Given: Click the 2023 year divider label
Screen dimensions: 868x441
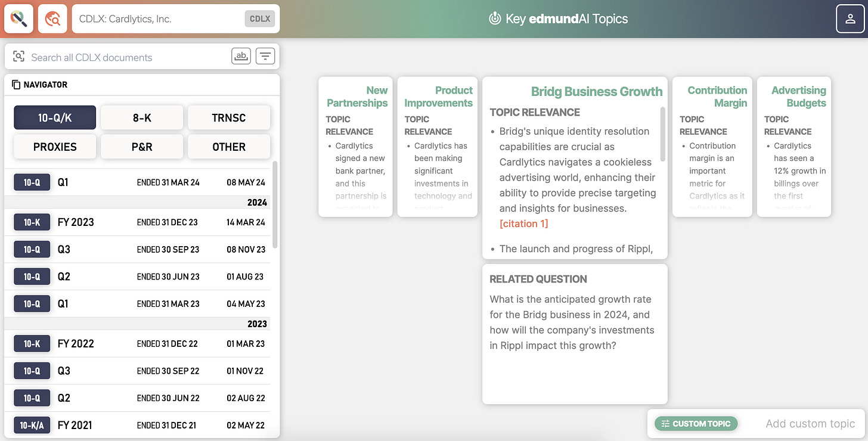Looking at the screenshot, I should coord(257,324).
